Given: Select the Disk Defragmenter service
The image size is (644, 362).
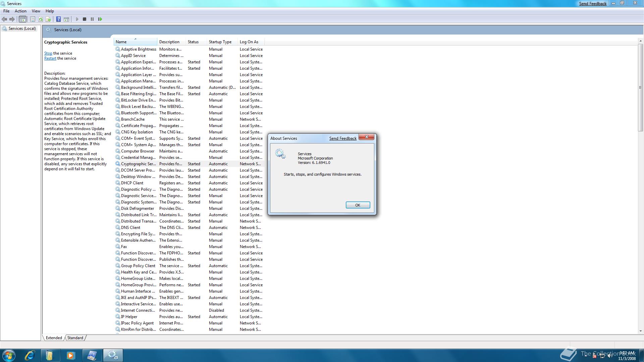Looking at the screenshot, I should 190,208.
